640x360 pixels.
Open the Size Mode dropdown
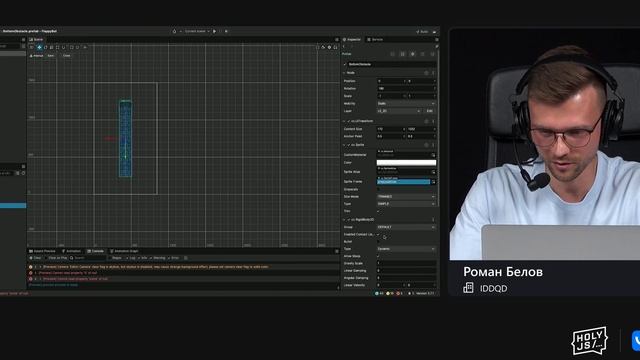coord(406,196)
